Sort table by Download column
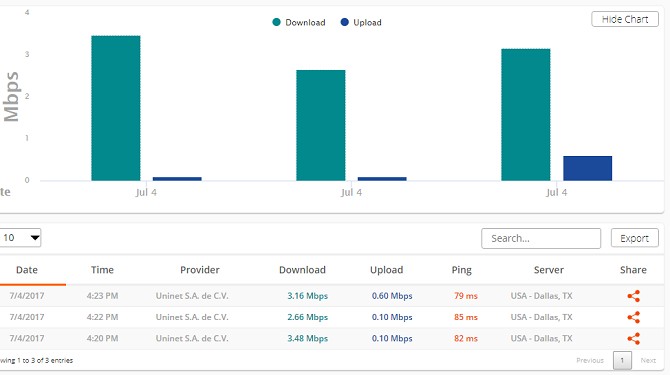670x375 pixels. pyautogui.click(x=302, y=270)
